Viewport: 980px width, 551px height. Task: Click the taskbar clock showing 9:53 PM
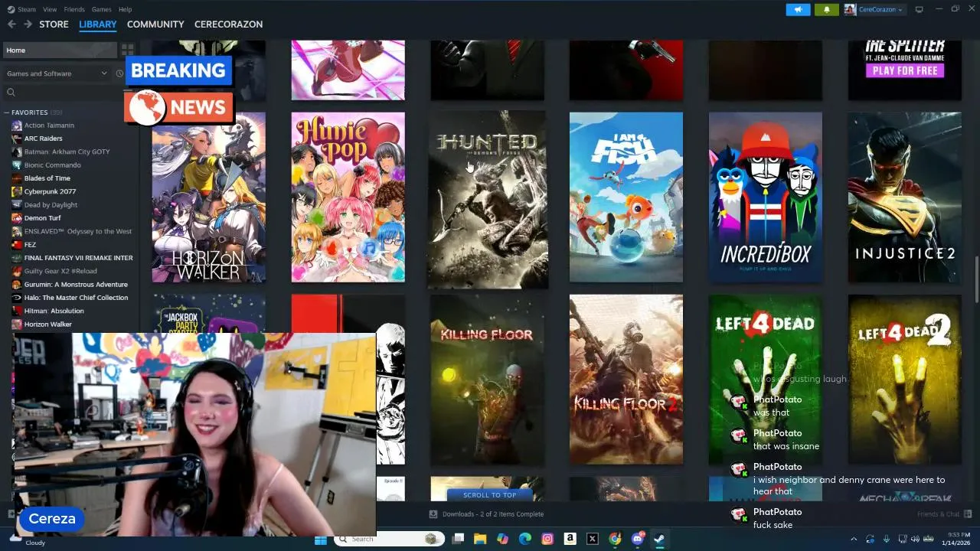tap(958, 539)
